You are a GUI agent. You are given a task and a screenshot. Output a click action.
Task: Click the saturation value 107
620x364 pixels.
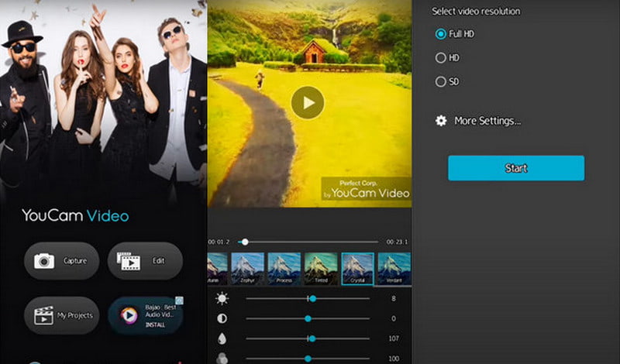(394, 338)
